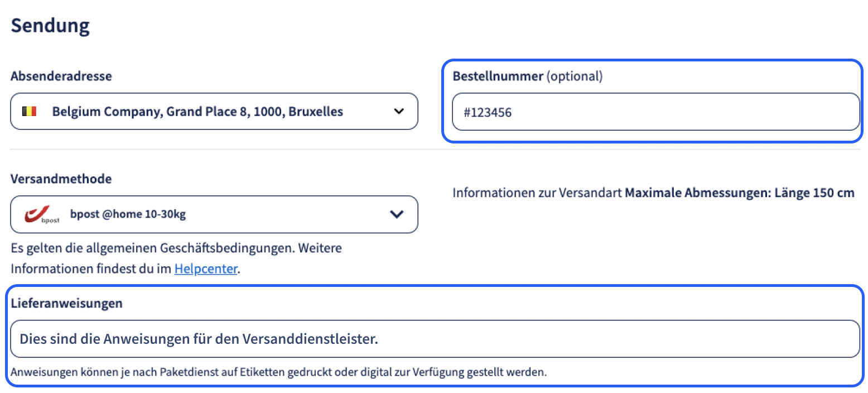The width and height of the screenshot is (868, 393).
Task: Click the chevron in the sender address field
Action: tap(399, 111)
